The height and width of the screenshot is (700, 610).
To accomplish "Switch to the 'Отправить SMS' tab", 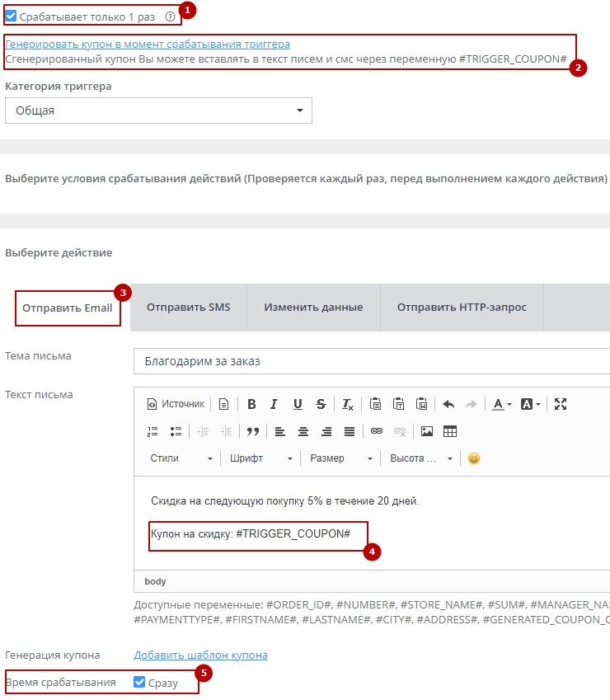I will (188, 308).
